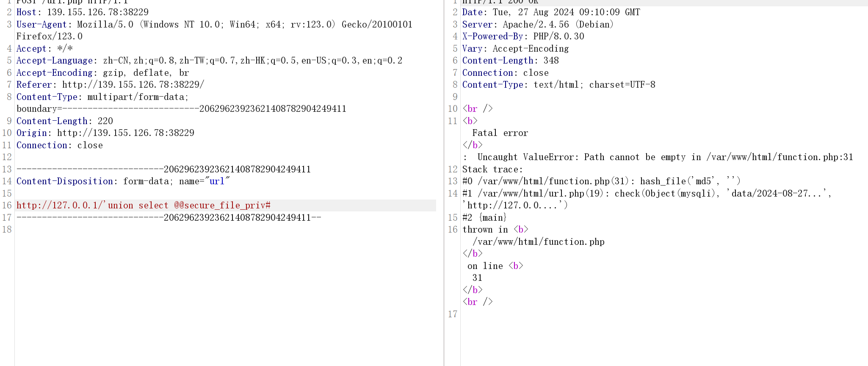Click the response Date header line
This screenshot has height=366, width=868.
(551, 12)
